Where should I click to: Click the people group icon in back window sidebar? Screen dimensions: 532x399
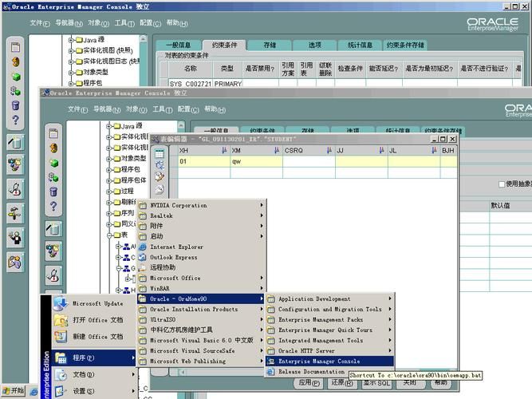point(15,164)
